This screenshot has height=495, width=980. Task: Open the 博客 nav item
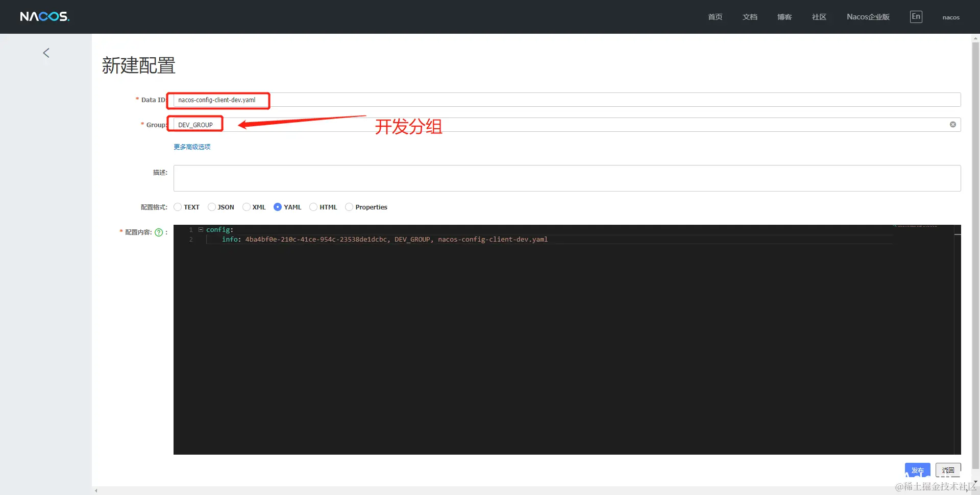coord(785,17)
